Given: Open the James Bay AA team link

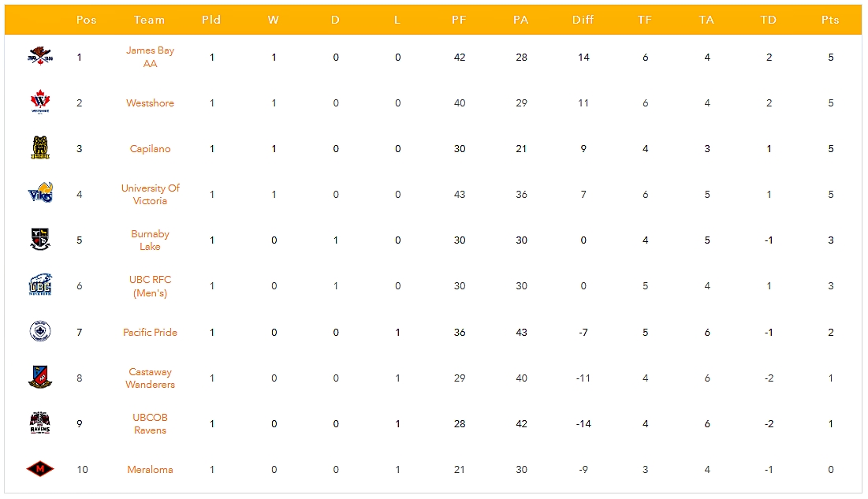Looking at the screenshot, I should point(150,57).
